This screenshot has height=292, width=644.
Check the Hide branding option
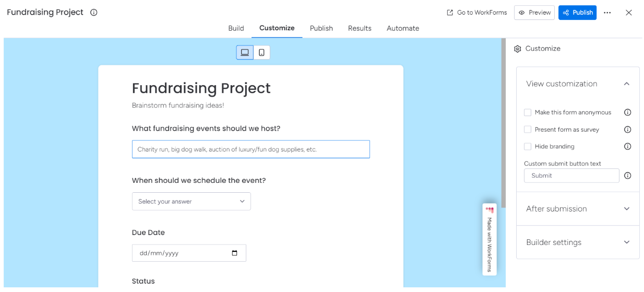coord(528,146)
